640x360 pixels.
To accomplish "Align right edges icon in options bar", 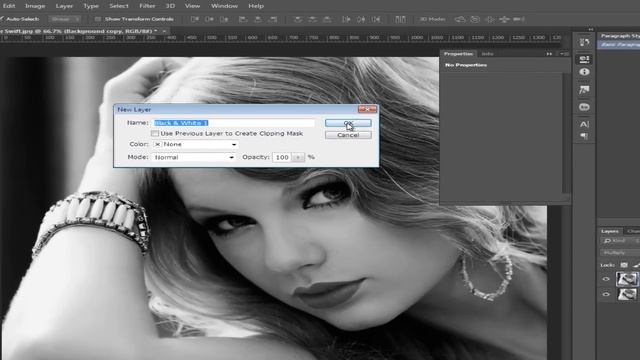I will tap(273, 19).
